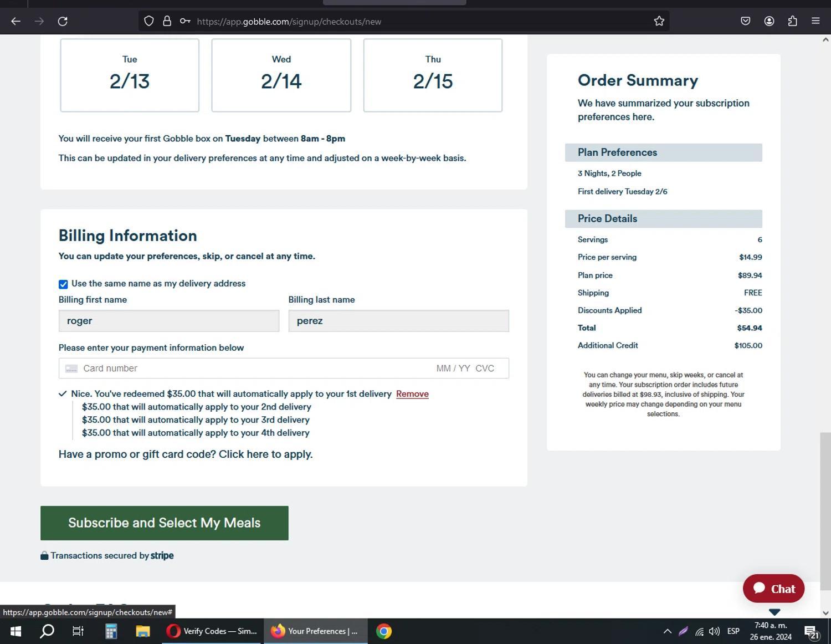Click Subscribe and Select My Meals
Image resolution: width=831 pixels, height=644 pixels.
coord(165,523)
